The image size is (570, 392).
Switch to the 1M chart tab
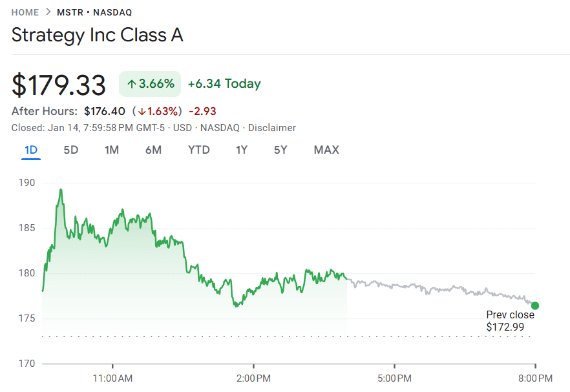tap(112, 150)
